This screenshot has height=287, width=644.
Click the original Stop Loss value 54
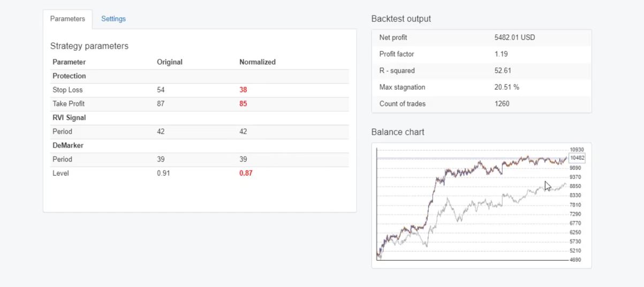161,90
